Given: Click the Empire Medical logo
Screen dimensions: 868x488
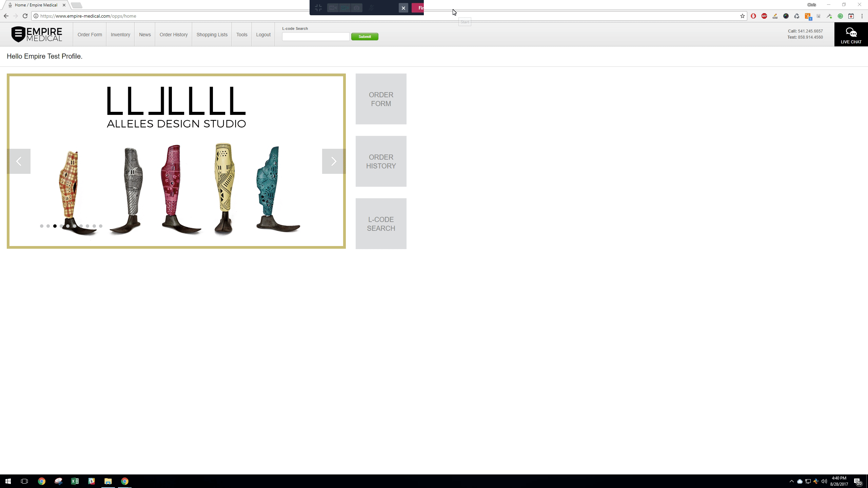Looking at the screenshot, I should (x=37, y=34).
